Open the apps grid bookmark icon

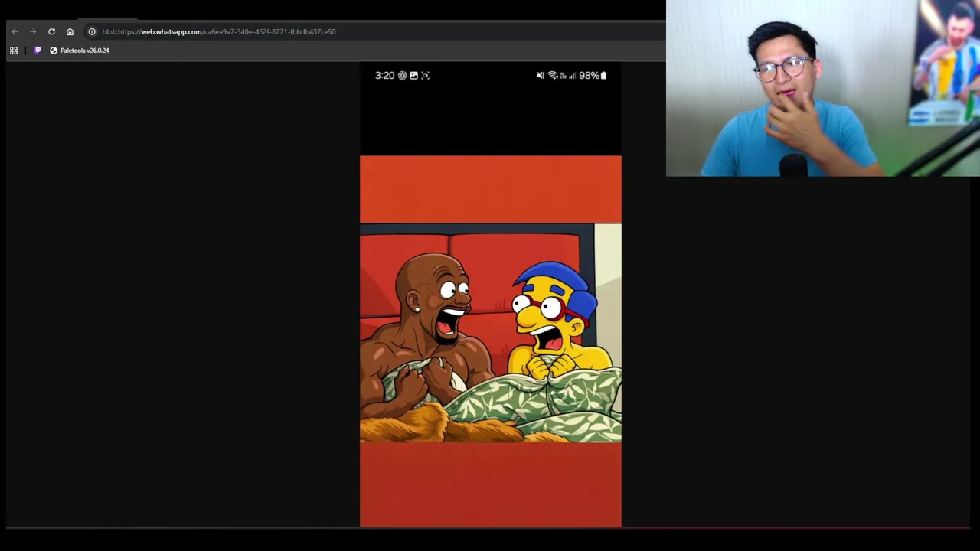(x=14, y=51)
